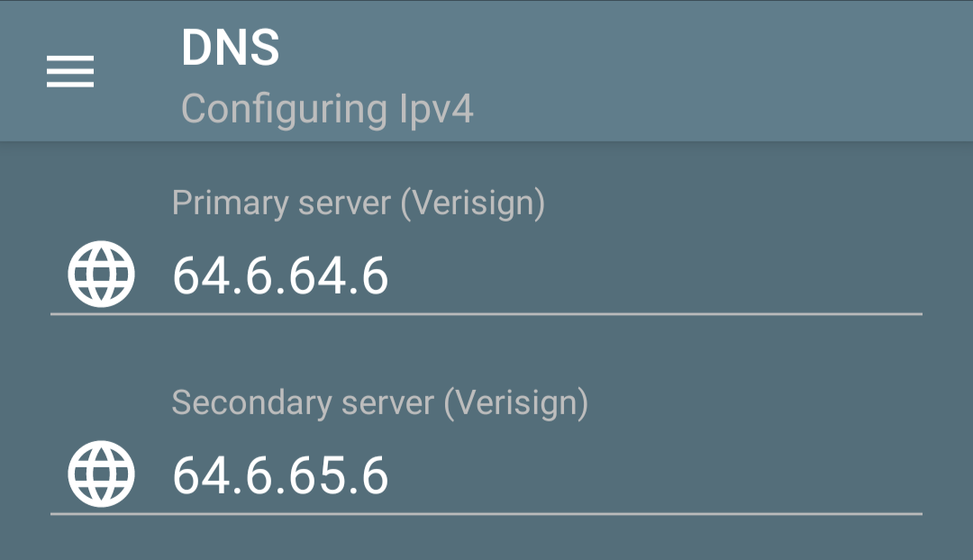This screenshot has height=560, width=973.
Task: Click the globe icon beside 64.6.65.6
Action: (x=101, y=474)
